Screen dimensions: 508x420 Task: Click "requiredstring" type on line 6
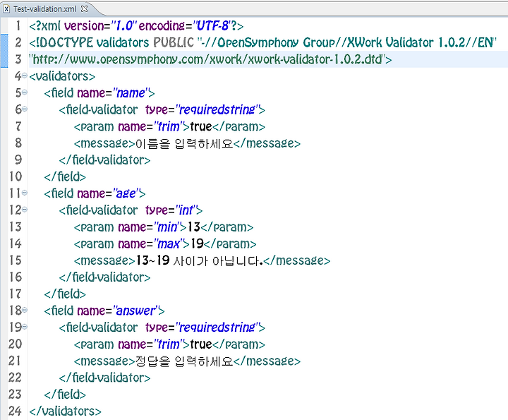click(217, 110)
